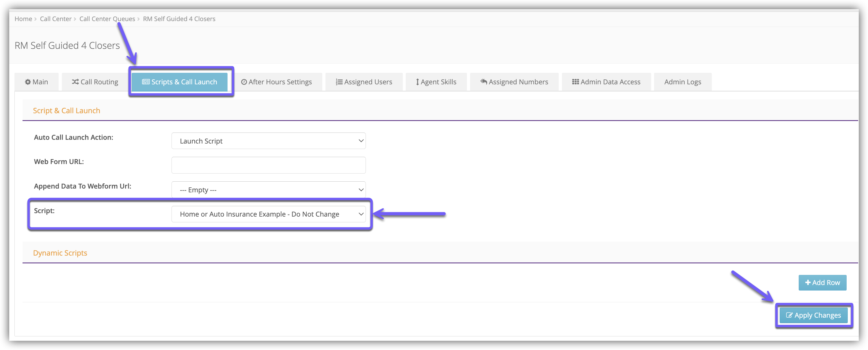Viewport: 868px width, 350px height.
Task: Open the Auto Call Launch Action dropdown
Action: [268, 141]
